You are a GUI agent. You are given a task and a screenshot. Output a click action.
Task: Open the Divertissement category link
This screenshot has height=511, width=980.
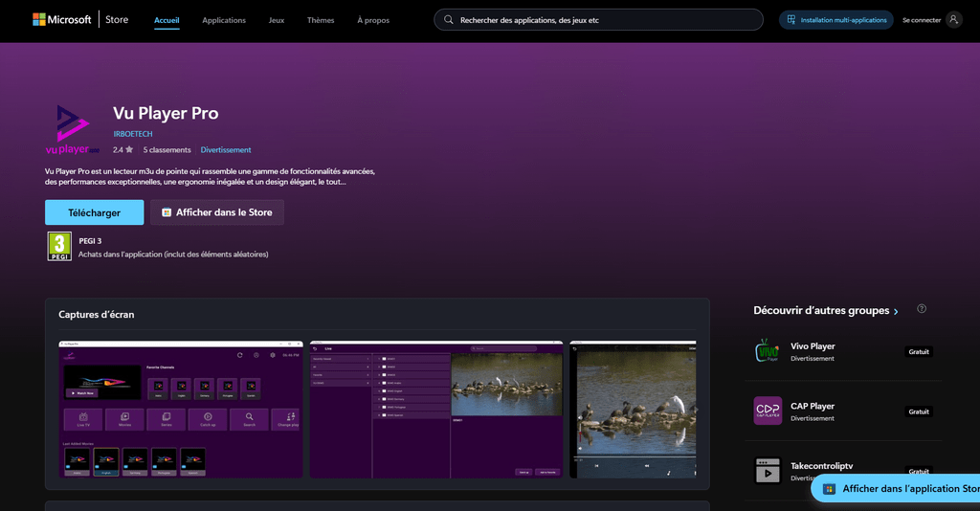pos(226,150)
